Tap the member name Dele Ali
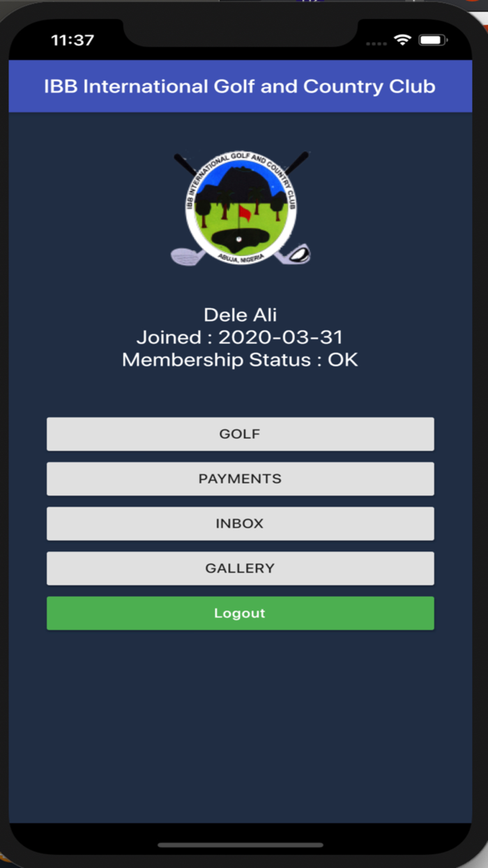488x868 pixels. (x=240, y=315)
